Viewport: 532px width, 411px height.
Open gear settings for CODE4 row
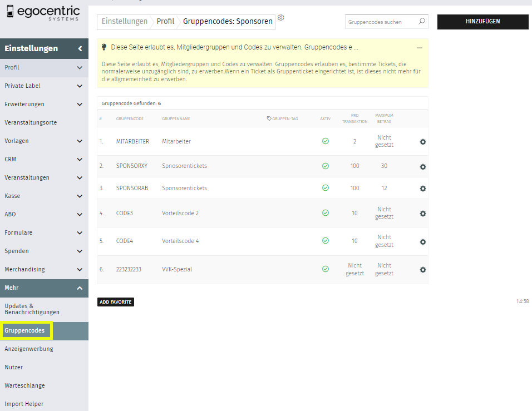pos(422,242)
